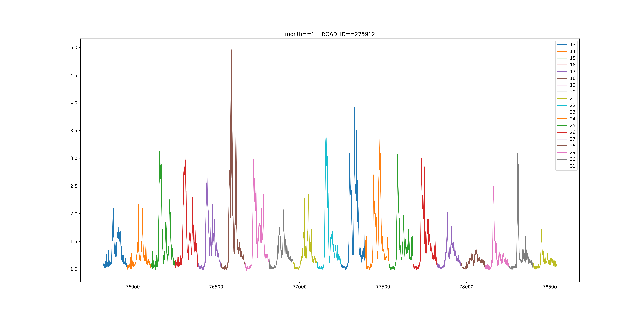Viewport: 644px width, 322px height.
Task: Click y-axis tick label 2.5
Action: 74,186
